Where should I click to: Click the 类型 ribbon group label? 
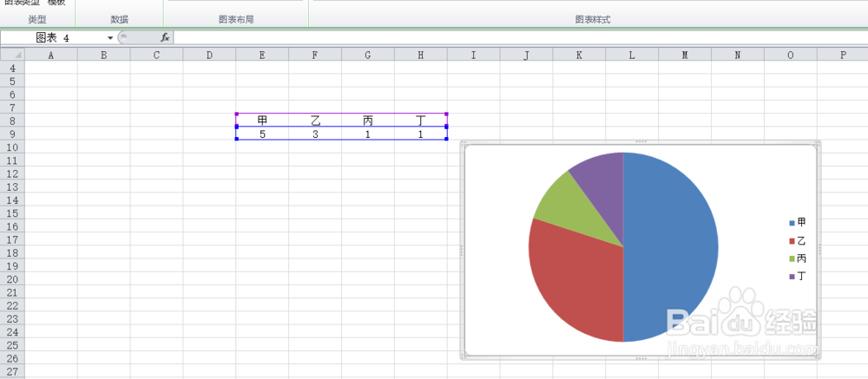pyautogui.click(x=37, y=19)
